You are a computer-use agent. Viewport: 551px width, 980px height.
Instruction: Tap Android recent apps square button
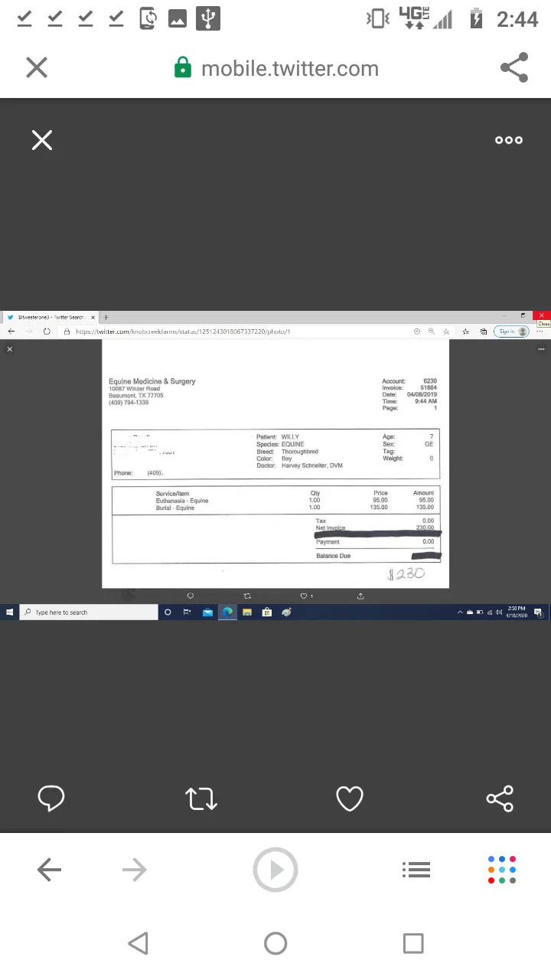pyautogui.click(x=413, y=943)
